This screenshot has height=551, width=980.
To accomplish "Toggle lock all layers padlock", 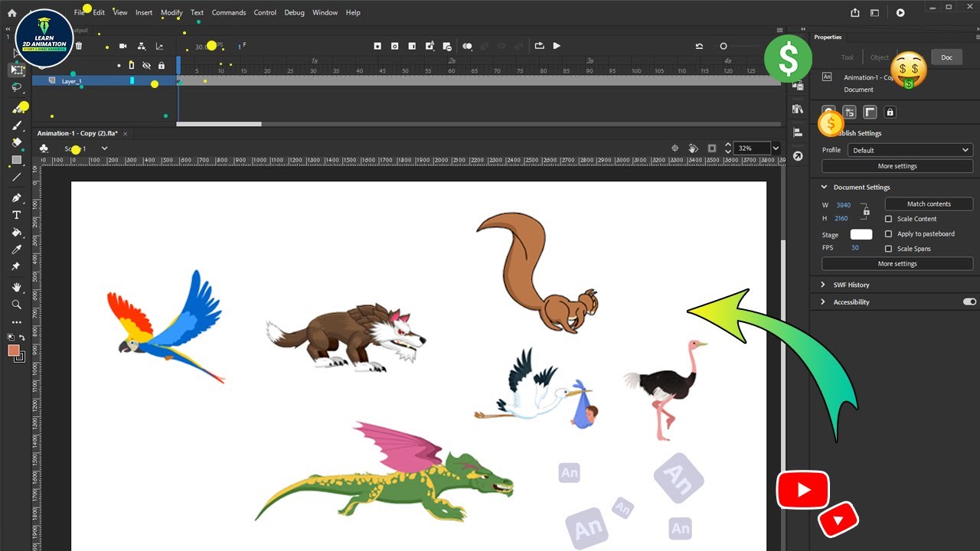I will pos(161,66).
